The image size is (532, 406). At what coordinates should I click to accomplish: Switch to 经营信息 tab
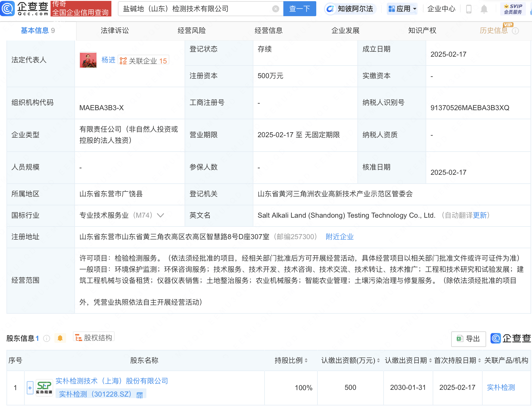tap(269, 31)
